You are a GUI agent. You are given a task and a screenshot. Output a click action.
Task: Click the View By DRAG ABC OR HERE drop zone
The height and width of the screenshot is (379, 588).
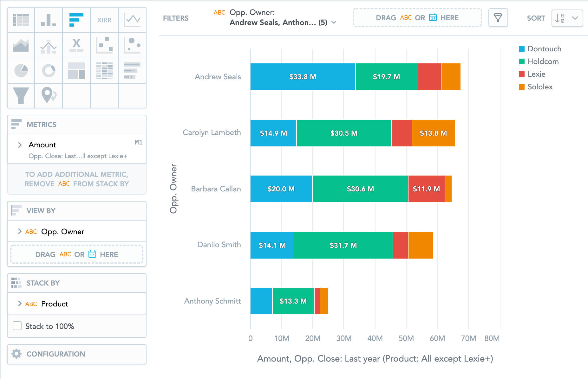click(x=77, y=254)
